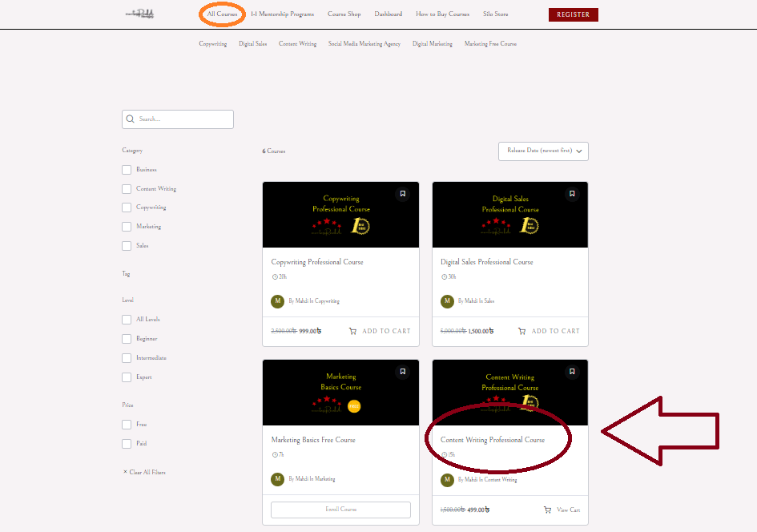Click the X icon beside Clear All Filters
Screen dimensions: 757x532
tap(125, 472)
